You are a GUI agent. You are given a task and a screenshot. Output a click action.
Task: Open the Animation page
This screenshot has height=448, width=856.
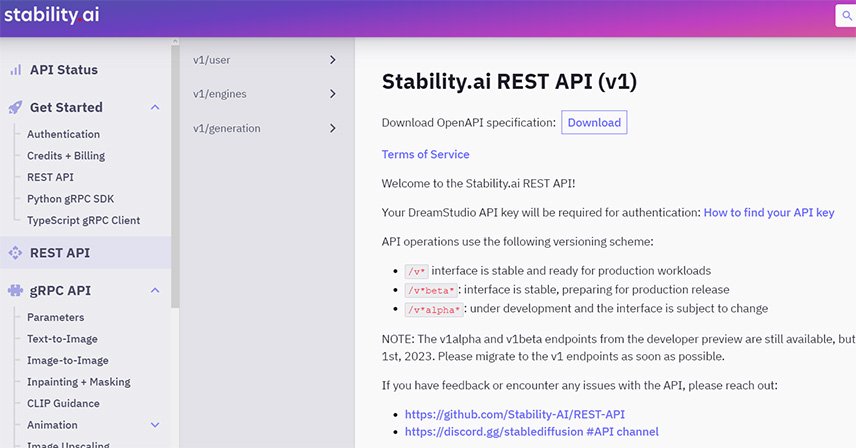[52, 425]
